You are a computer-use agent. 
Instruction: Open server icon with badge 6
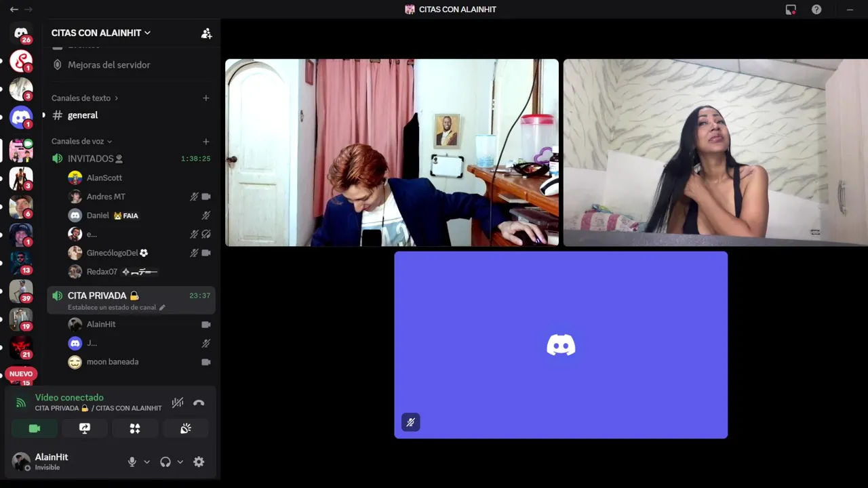[21, 207]
